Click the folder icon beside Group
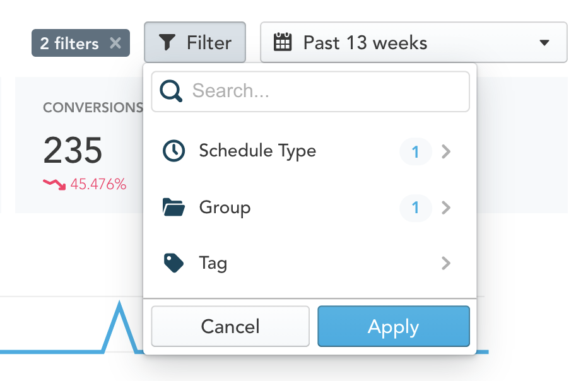This screenshot has height=381, width=588. (173, 208)
